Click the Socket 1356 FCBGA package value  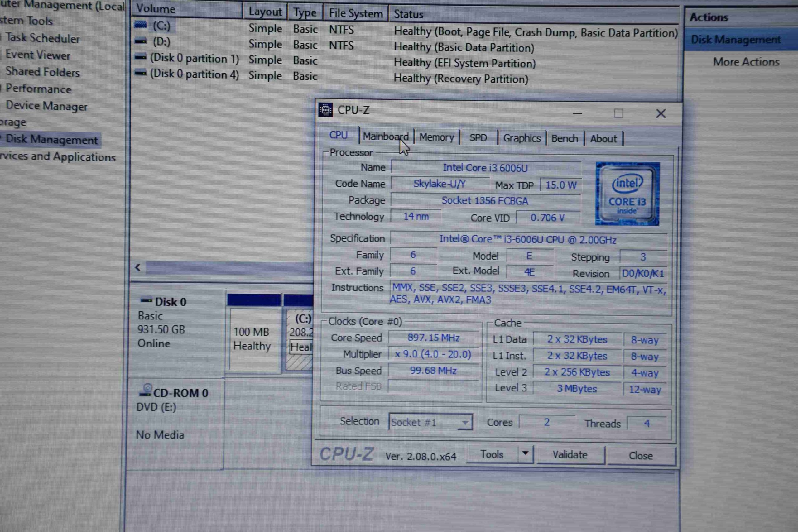pyautogui.click(x=485, y=200)
